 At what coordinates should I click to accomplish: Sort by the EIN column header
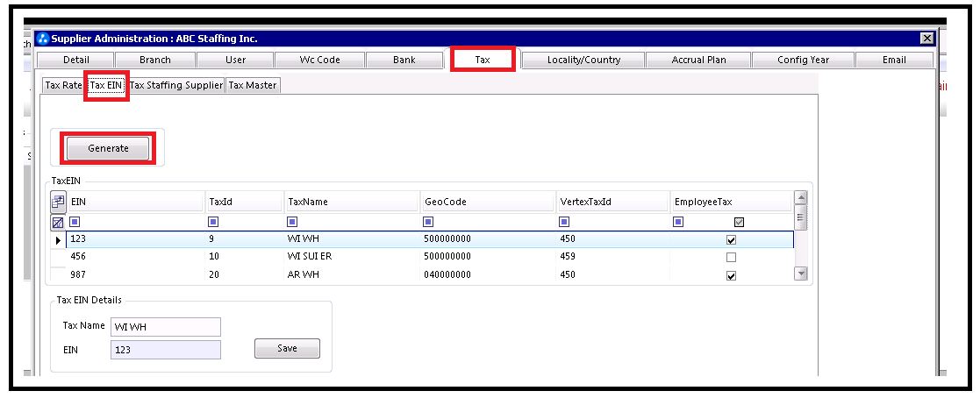coord(136,202)
